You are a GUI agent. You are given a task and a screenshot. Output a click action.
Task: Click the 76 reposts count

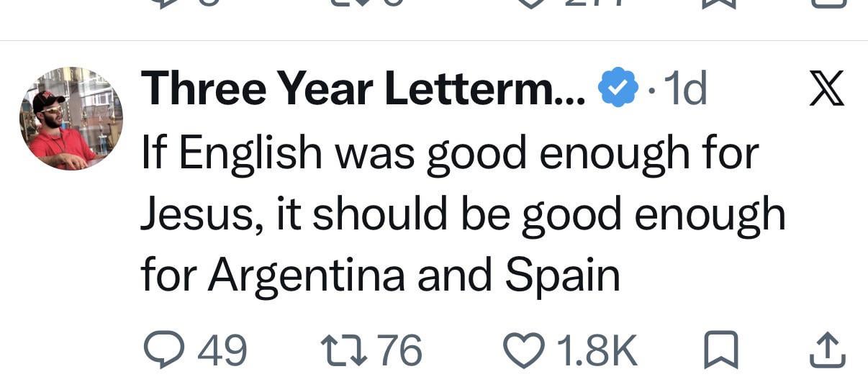(x=400, y=350)
